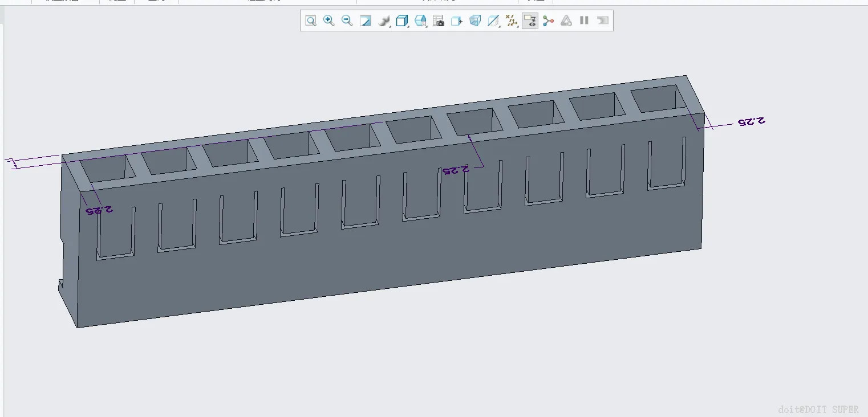Open the View Manager cube icon
The width and height of the screenshot is (868, 417).
420,21
